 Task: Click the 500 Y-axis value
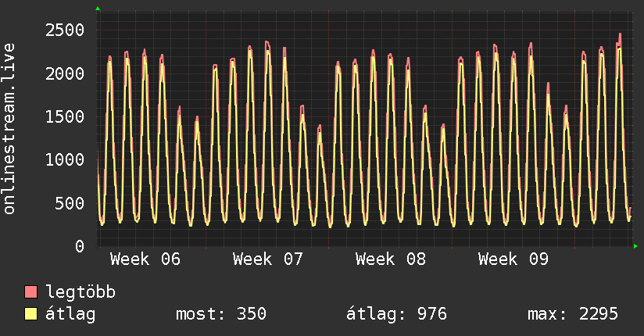point(69,203)
